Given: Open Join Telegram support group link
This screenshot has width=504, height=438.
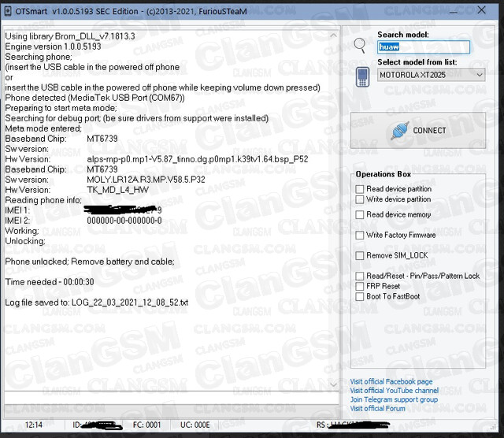Looking at the screenshot, I should tap(394, 399).
